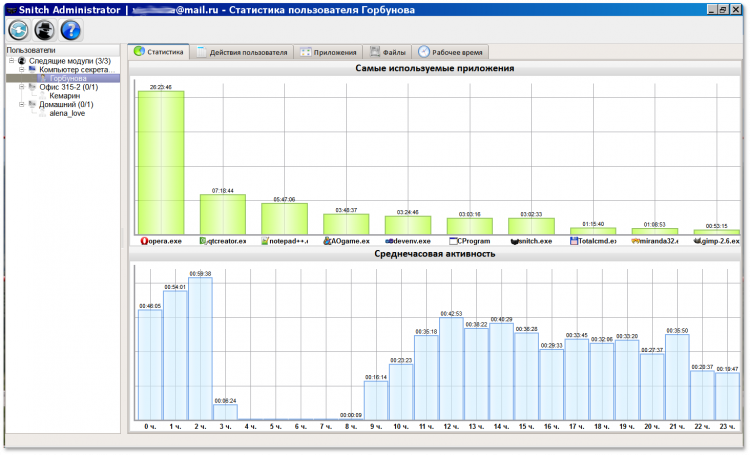Click the devenv.exe icon below chart
The image size is (750, 455).
pos(389,241)
